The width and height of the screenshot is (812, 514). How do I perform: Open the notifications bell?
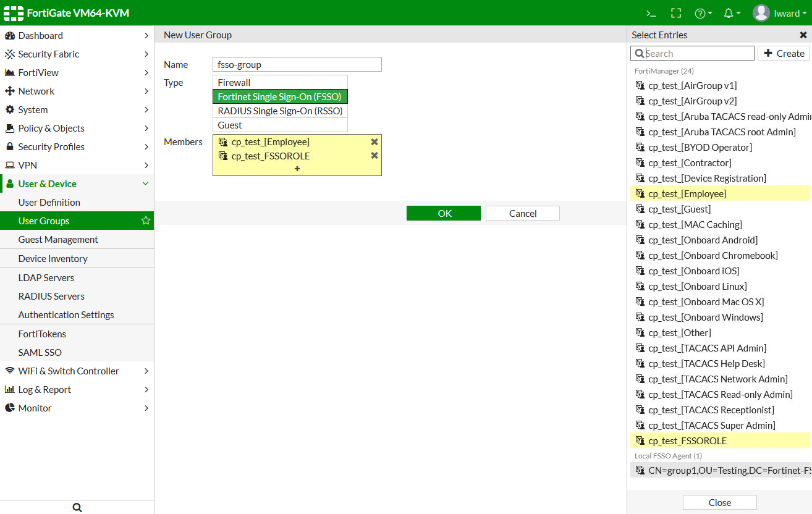coord(732,13)
